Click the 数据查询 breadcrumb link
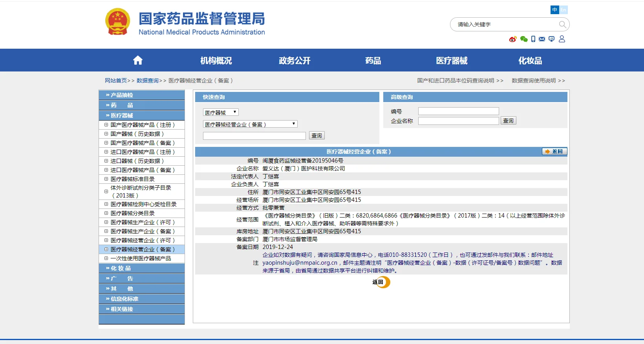This screenshot has height=344, width=644. click(x=148, y=81)
